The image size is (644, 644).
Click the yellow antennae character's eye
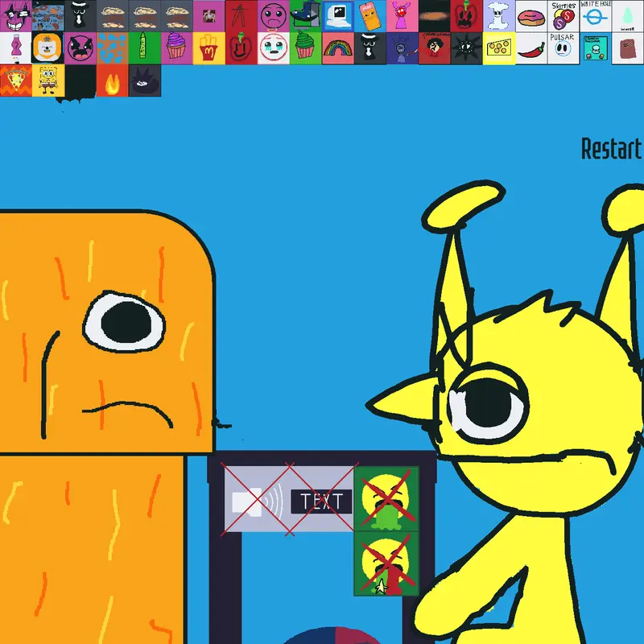pos(489,404)
